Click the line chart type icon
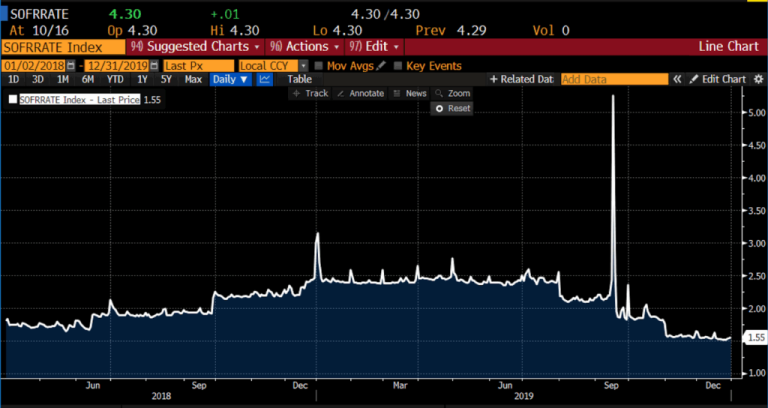 [265, 79]
